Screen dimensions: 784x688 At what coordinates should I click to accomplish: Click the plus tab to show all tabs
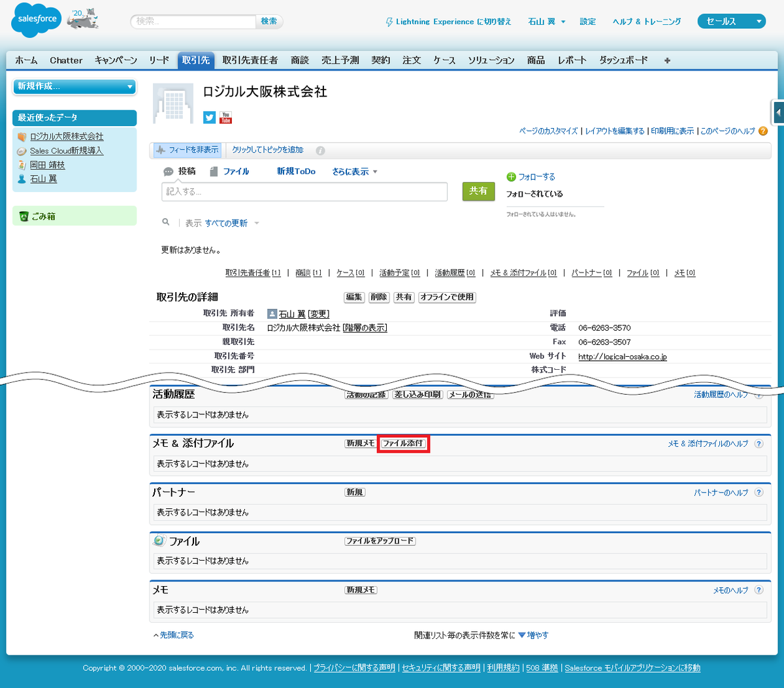click(x=667, y=60)
